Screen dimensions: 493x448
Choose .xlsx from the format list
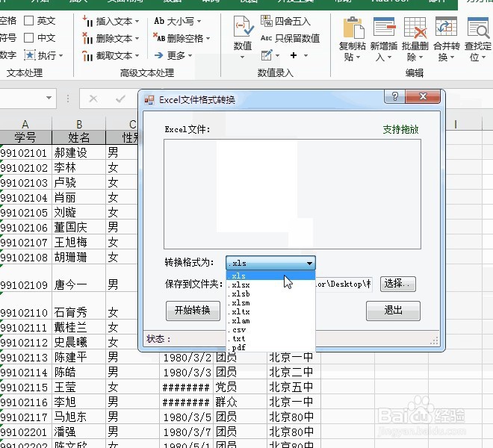click(270, 284)
